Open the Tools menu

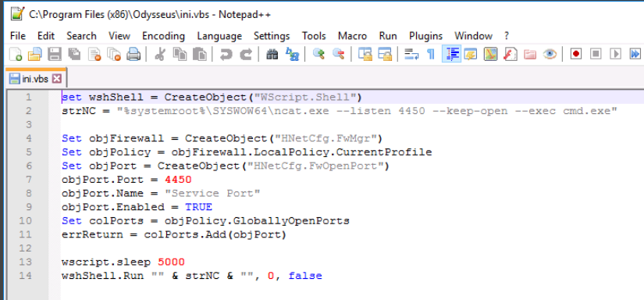314,36
